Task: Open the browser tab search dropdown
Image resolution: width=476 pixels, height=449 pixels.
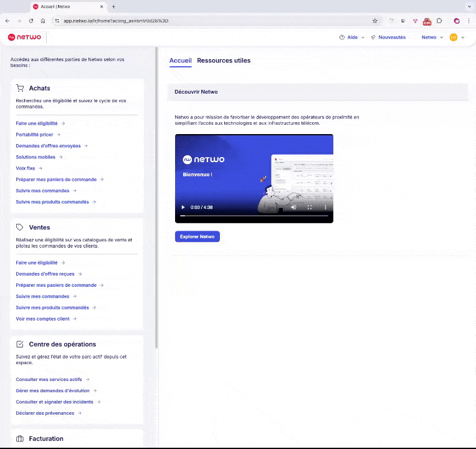Action: 469,6
